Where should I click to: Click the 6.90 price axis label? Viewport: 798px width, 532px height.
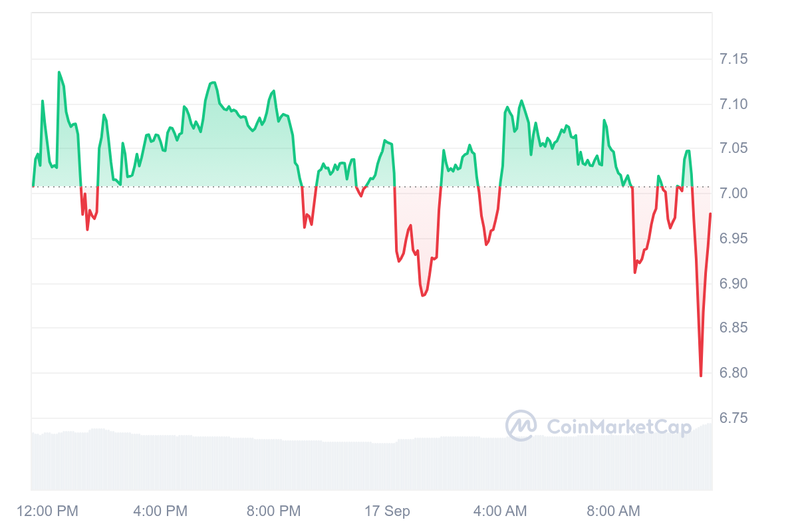733,283
